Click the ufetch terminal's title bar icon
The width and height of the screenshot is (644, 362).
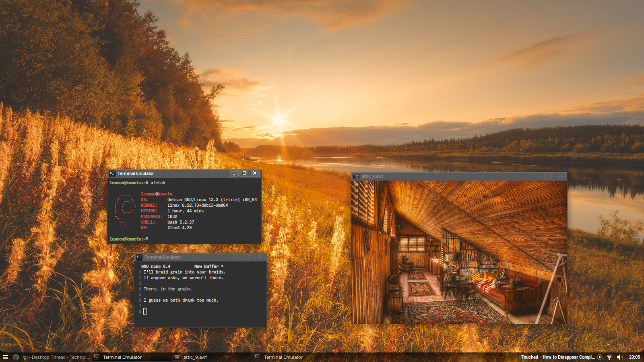pos(112,173)
